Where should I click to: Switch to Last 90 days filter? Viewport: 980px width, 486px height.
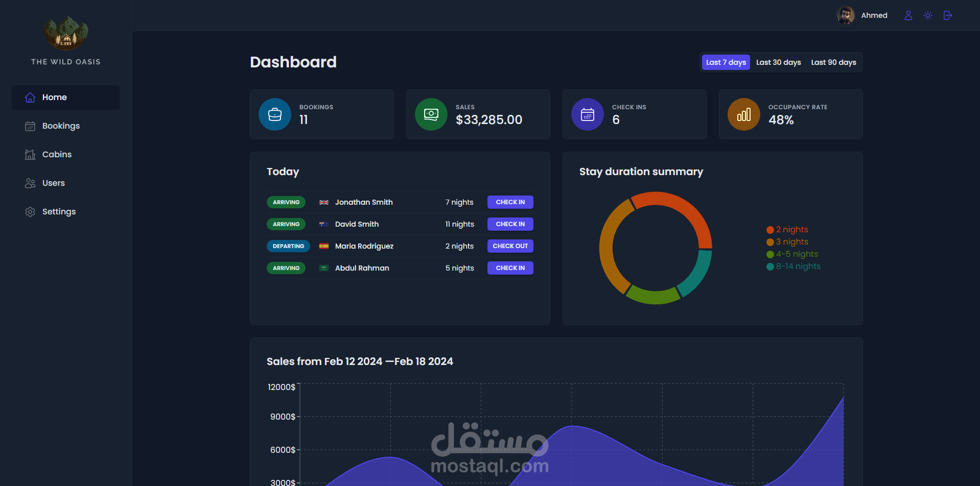coord(833,62)
